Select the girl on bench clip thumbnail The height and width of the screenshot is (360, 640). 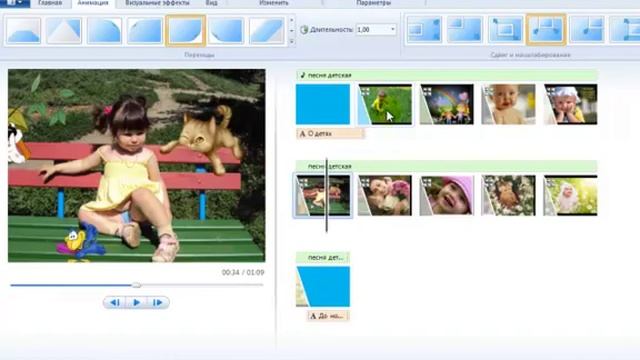(323, 196)
